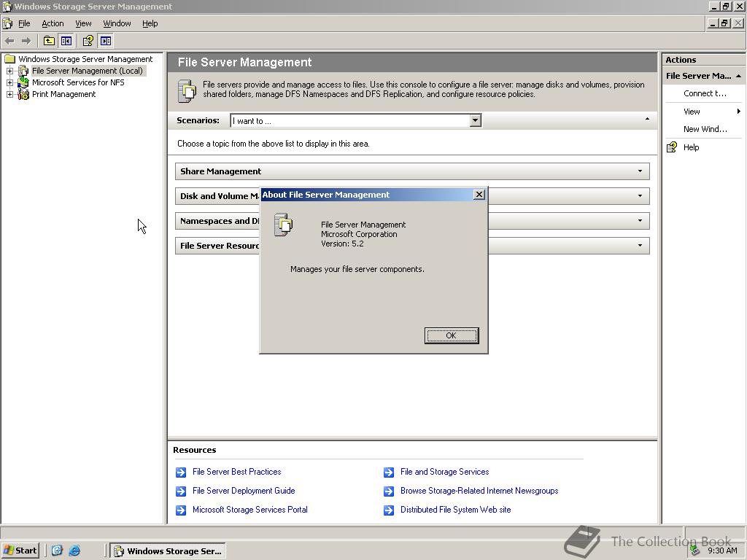Open Microsoft Storage Services Portal link
Viewport: 747px width, 560px height.
pos(249,510)
